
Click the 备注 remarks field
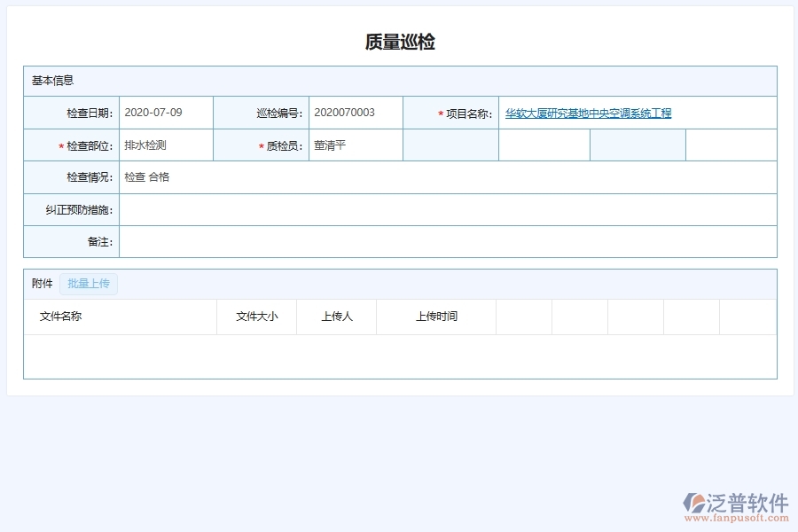(355, 240)
